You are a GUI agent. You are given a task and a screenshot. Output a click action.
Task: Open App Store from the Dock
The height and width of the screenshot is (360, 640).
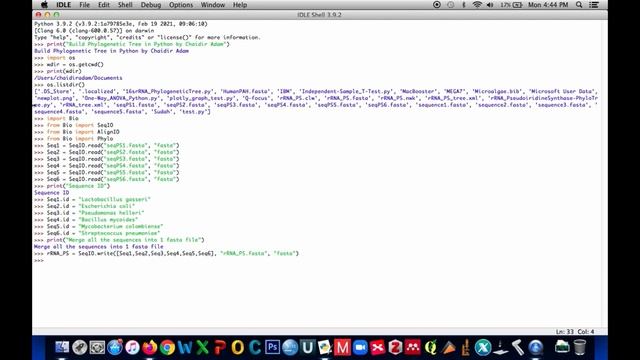click(x=115, y=347)
